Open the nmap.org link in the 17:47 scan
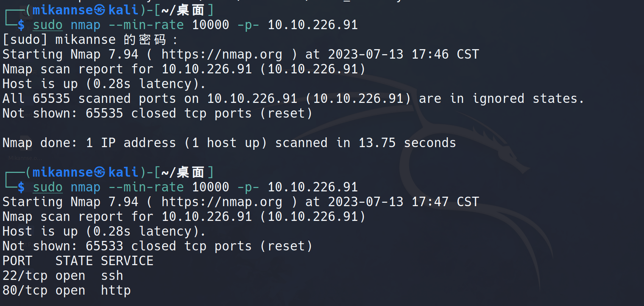 click(222, 202)
